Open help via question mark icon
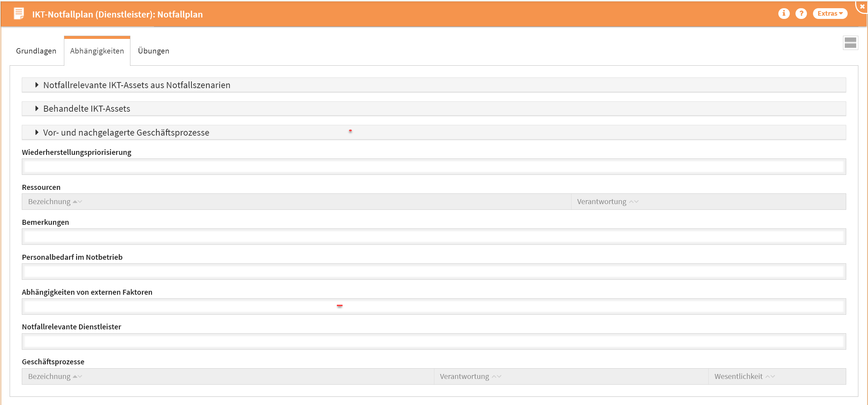Viewport: 868px width, 405px height. 801,14
